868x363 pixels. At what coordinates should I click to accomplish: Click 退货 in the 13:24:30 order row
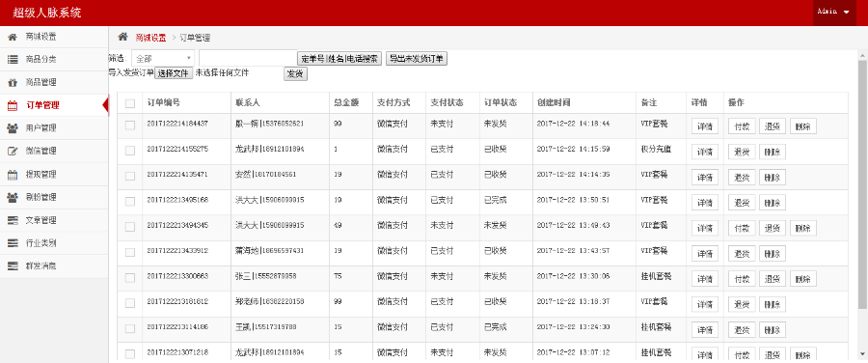pos(742,330)
